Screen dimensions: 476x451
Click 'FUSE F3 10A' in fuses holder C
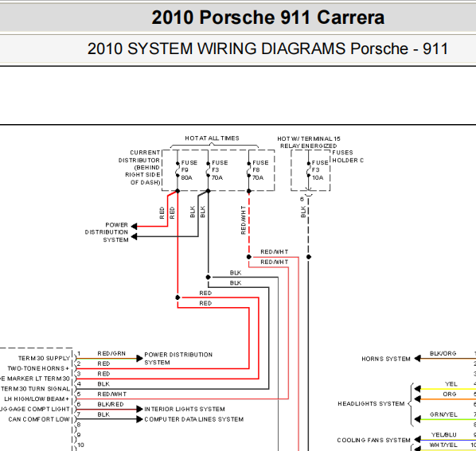point(320,170)
